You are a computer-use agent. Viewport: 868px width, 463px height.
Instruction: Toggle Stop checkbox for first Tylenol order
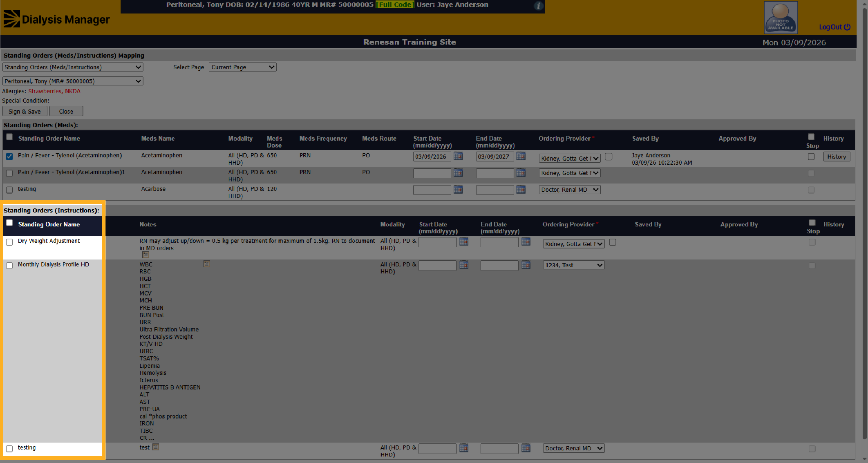811,157
